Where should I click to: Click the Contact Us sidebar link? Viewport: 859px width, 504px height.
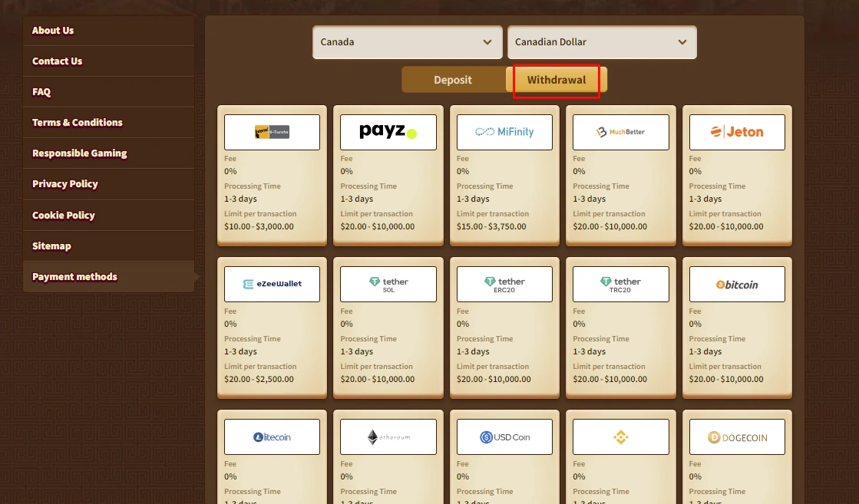coord(58,61)
